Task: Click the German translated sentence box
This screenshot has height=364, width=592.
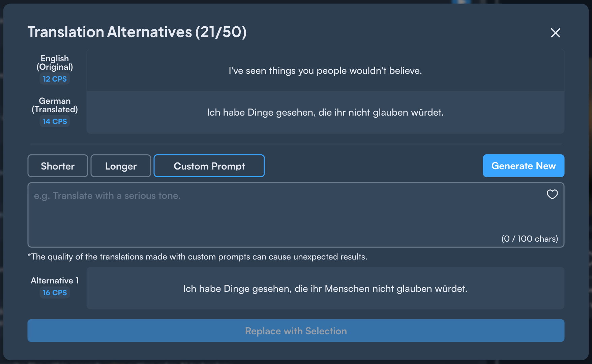Action: click(x=325, y=112)
